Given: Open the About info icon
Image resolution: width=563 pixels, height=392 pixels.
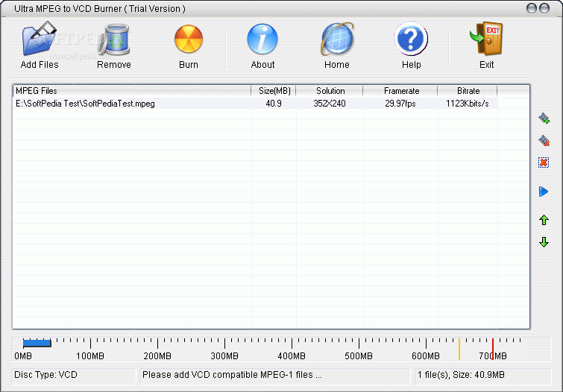Looking at the screenshot, I should click(262, 39).
